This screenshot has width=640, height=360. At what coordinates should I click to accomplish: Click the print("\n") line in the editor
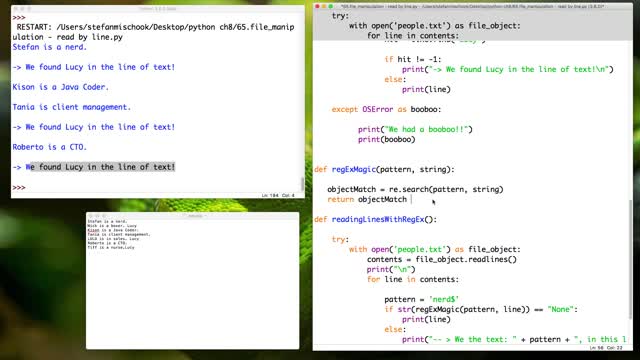[391, 269]
